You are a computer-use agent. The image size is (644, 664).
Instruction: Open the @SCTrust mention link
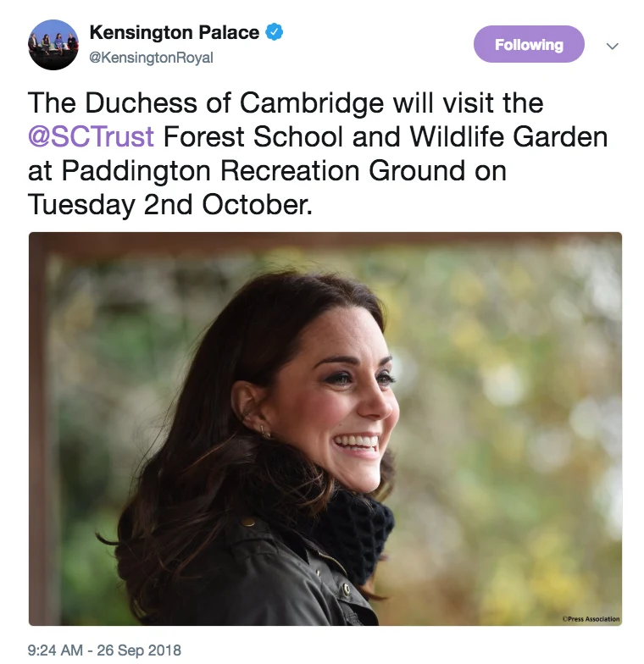[x=92, y=136]
